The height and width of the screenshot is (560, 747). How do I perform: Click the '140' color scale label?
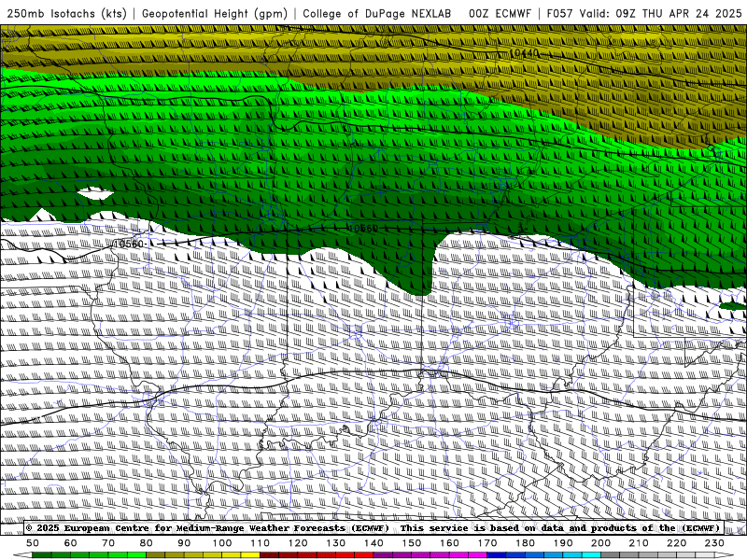click(x=373, y=543)
